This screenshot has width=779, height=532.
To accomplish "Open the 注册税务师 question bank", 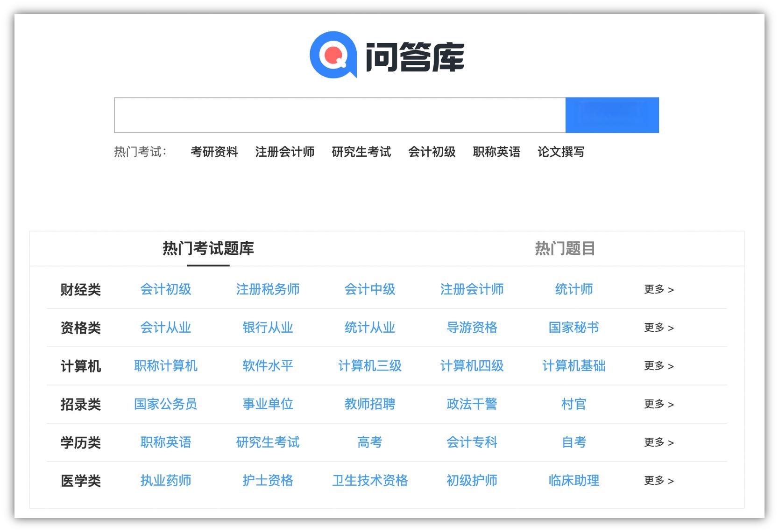I will coord(268,289).
